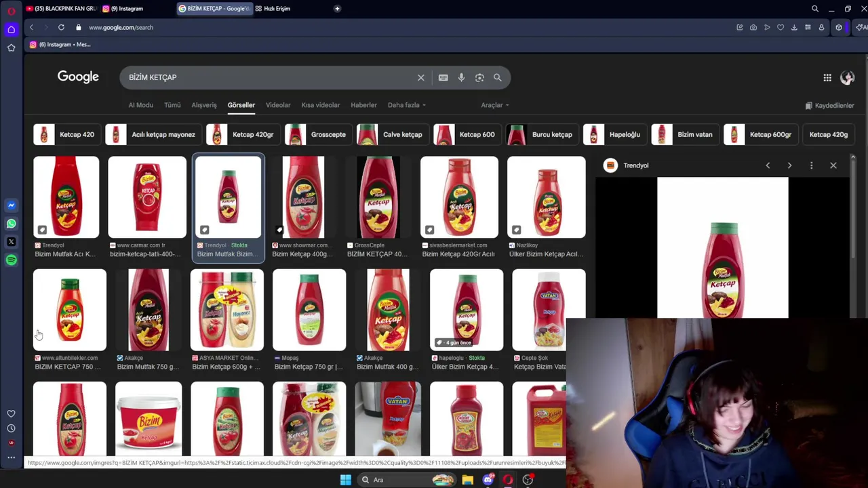Switch to the Kısa videolar tab

tap(321, 105)
